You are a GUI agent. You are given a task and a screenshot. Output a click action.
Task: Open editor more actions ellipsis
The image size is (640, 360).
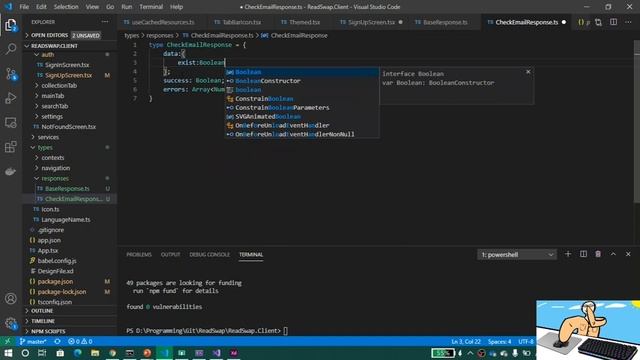tap(628, 22)
